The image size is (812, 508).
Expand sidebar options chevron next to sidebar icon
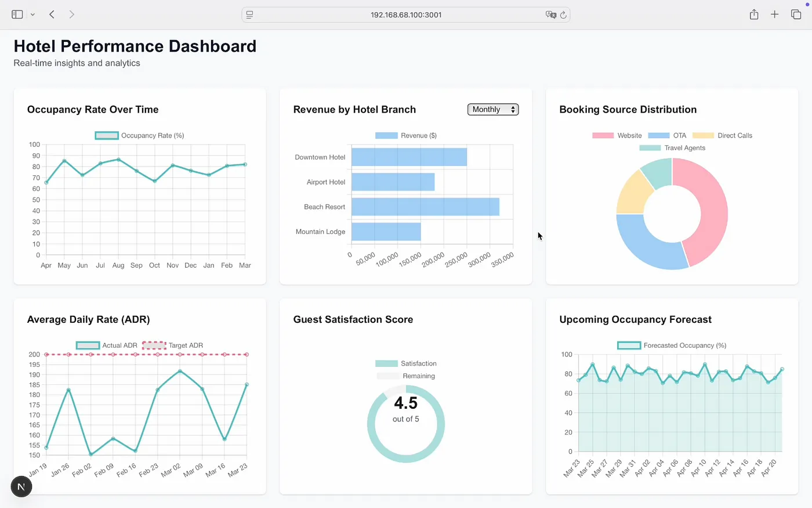(32, 15)
